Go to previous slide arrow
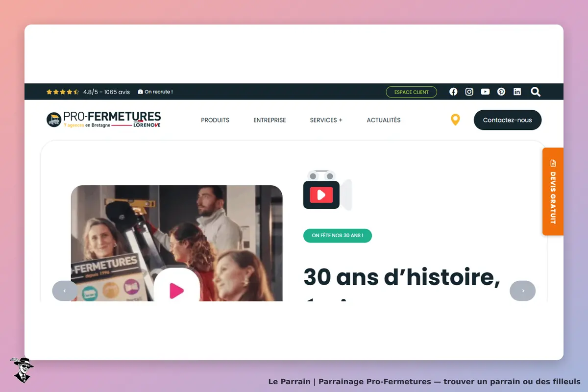This screenshot has width=588, height=392. pyautogui.click(x=65, y=291)
